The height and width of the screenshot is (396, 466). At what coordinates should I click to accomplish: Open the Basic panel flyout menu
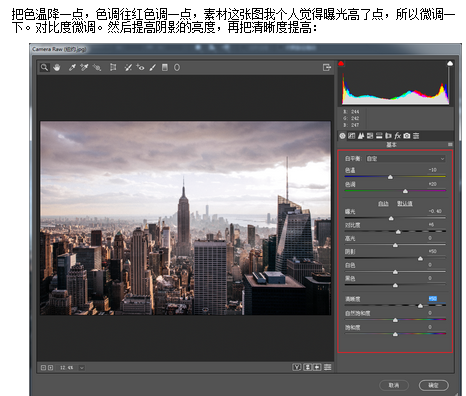point(450,145)
